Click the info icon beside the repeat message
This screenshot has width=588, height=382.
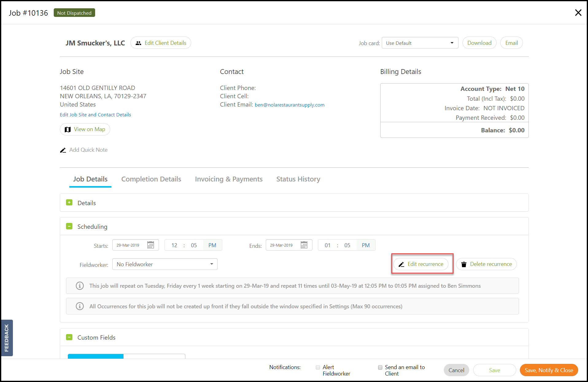(80, 286)
